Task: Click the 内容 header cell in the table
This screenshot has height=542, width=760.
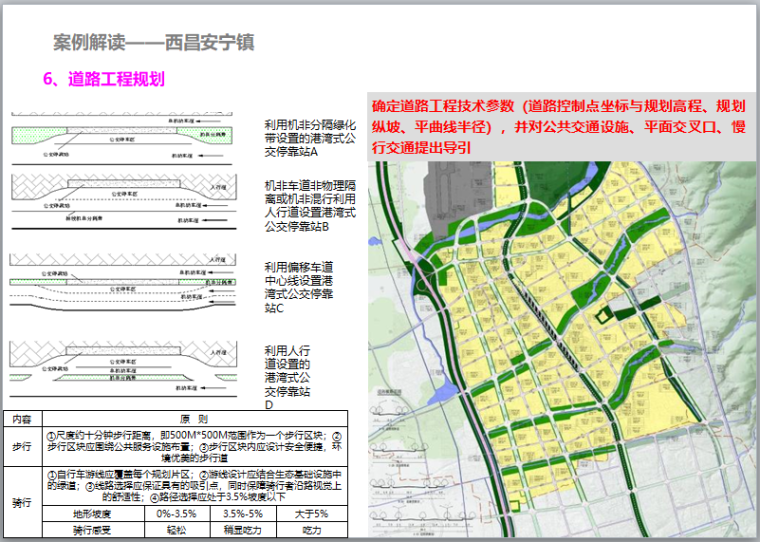Action: click(20, 419)
